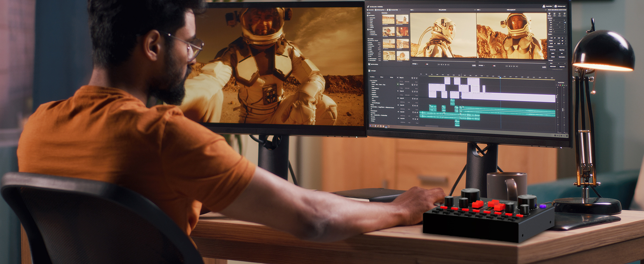Click play button under right program preview
Viewport: 644px width, 264px height.
(511, 66)
